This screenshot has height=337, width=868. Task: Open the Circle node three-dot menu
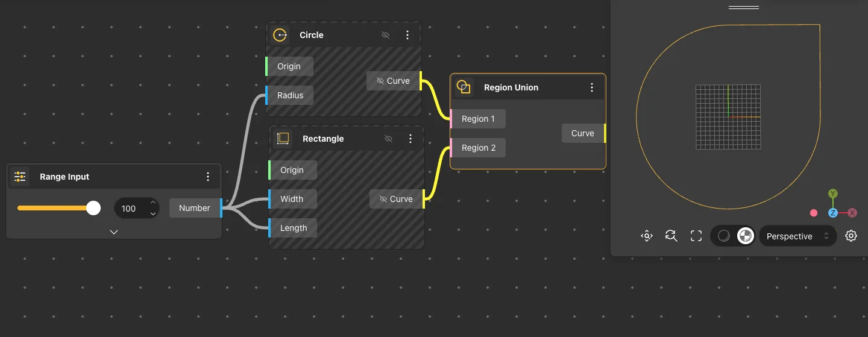(407, 35)
